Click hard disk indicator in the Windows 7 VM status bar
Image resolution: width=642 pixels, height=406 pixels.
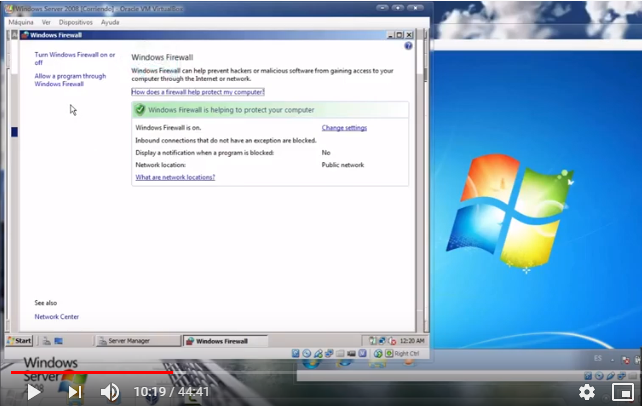[588, 376]
